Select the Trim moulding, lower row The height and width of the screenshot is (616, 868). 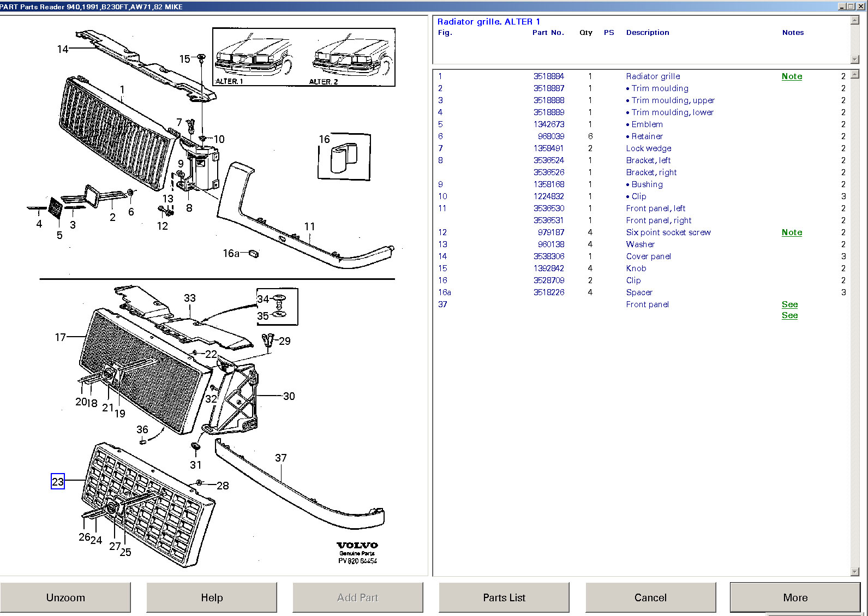pyautogui.click(x=642, y=112)
